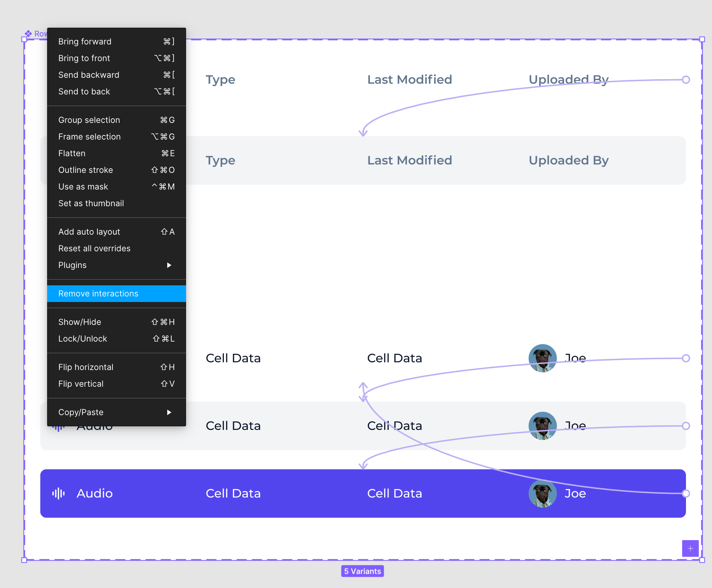Choose Lock/Unlock menu entry
The width and height of the screenshot is (712, 588).
pyautogui.click(x=116, y=339)
